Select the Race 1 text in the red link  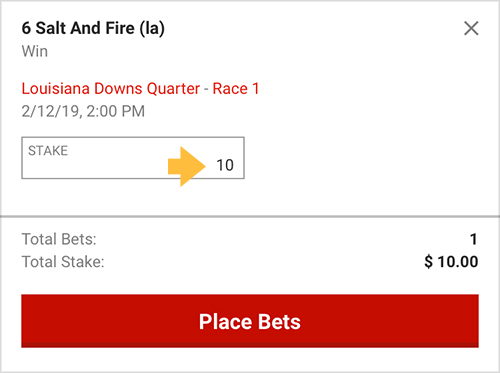[236, 89]
